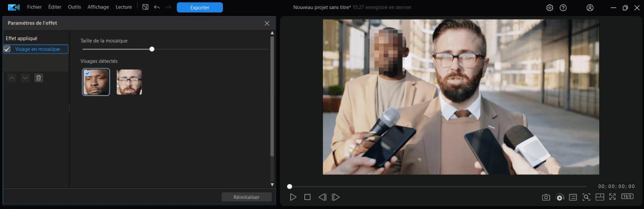Click the Exporter button
This screenshot has width=644, height=209.
(x=200, y=8)
